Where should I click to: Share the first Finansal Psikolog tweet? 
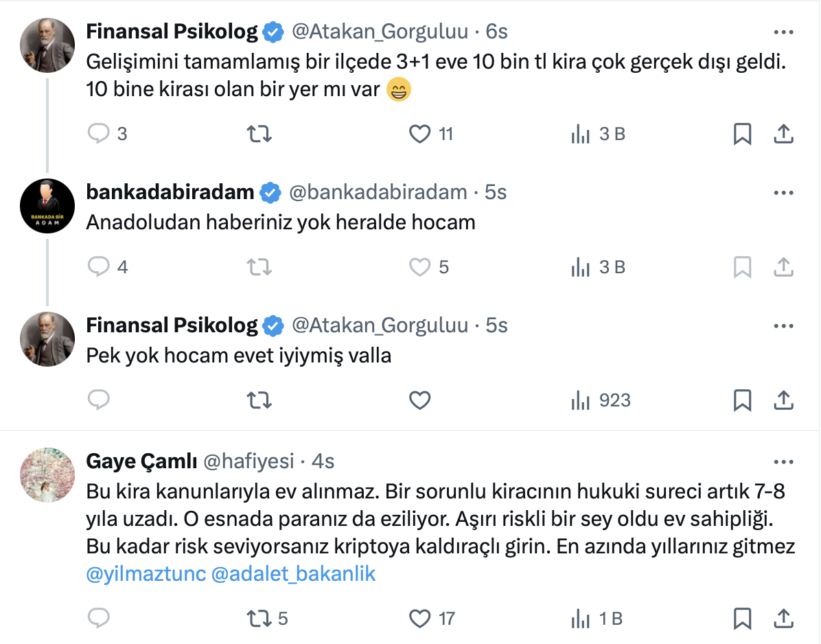coord(783,134)
